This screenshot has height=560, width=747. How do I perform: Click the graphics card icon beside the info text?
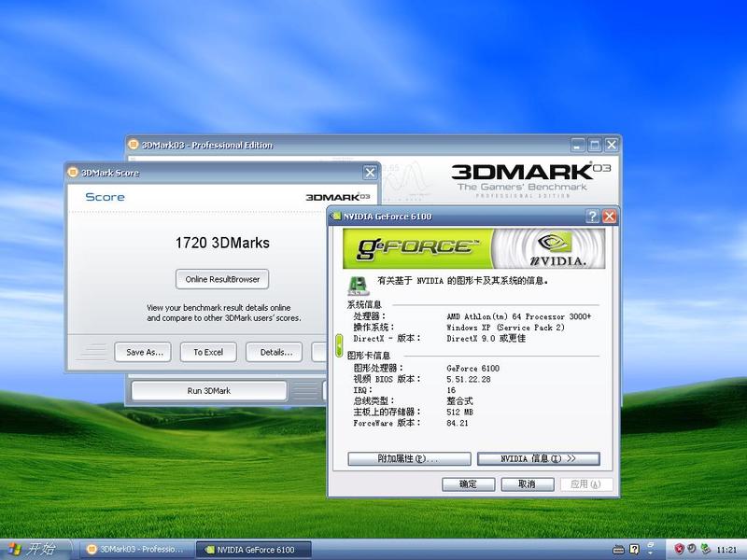coord(358,286)
